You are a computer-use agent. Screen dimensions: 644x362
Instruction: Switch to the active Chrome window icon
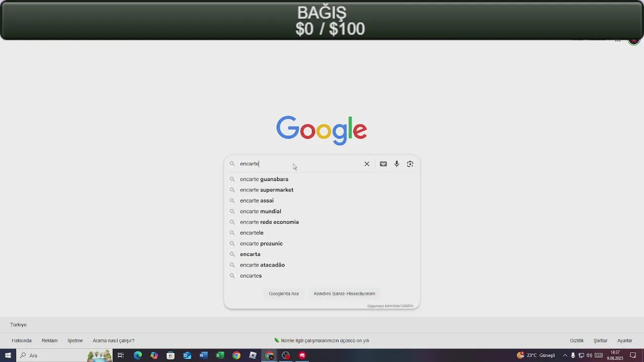(270, 355)
